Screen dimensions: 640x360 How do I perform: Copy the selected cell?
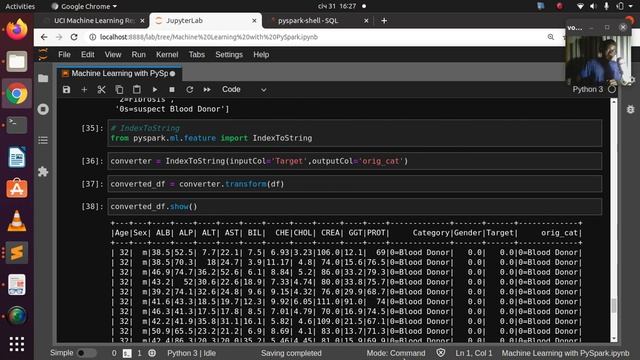point(119,89)
